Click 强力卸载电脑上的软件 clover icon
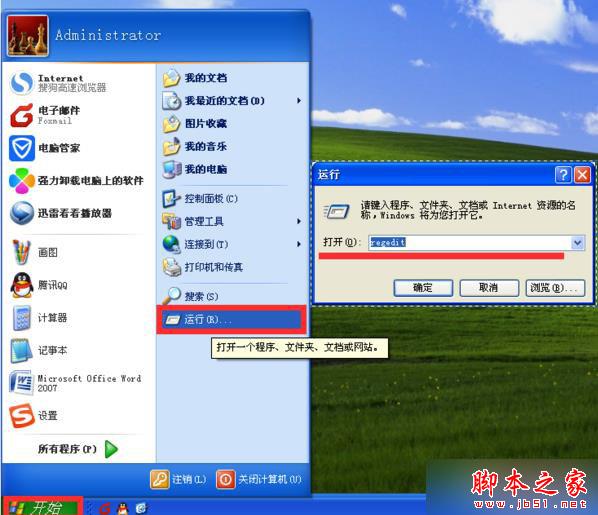The width and height of the screenshot is (598, 515). coord(21,180)
